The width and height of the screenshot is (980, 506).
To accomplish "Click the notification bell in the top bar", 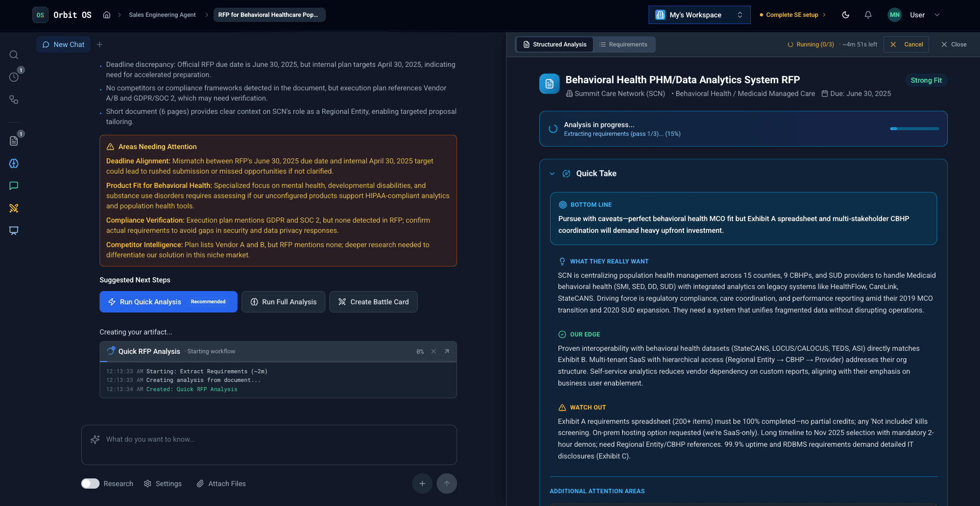I will pyautogui.click(x=868, y=15).
